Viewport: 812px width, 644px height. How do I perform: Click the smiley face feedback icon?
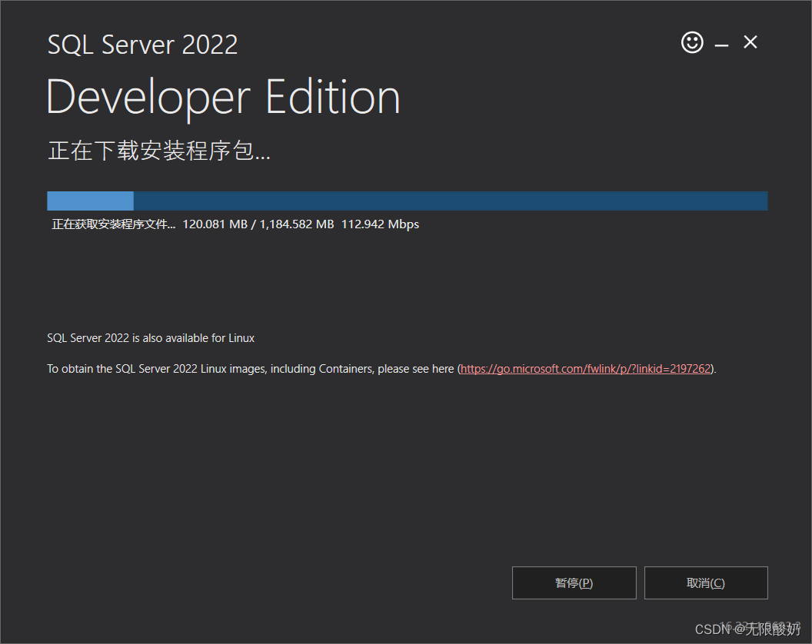(692, 42)
